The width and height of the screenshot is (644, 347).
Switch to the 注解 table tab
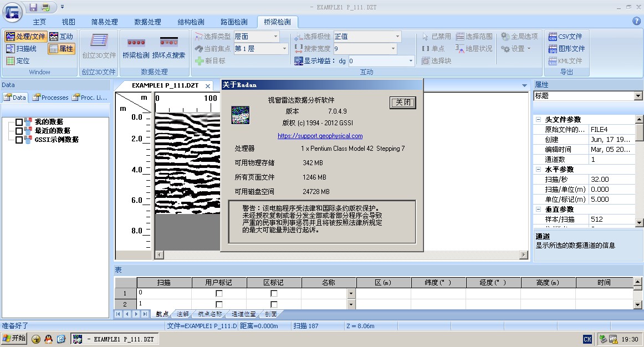[183, 314]
